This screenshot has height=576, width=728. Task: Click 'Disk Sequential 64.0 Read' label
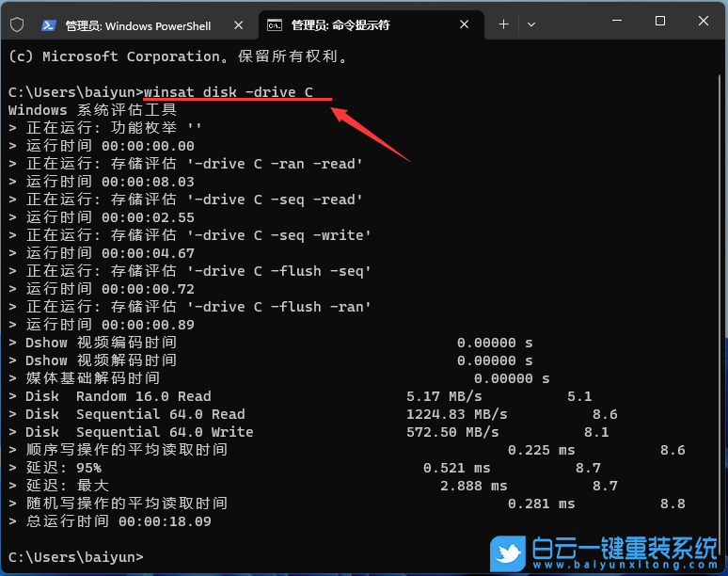click(135, 414)
